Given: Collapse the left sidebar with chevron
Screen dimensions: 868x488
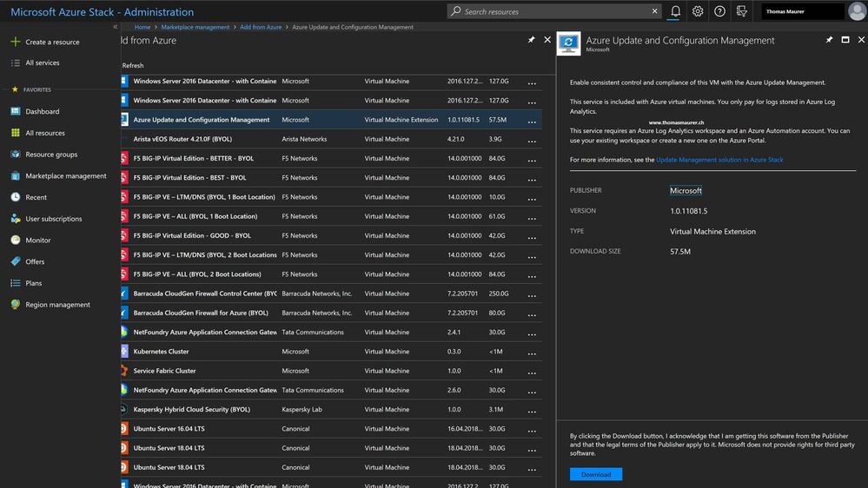Looking at the screenshot, I should click(116, 27).
